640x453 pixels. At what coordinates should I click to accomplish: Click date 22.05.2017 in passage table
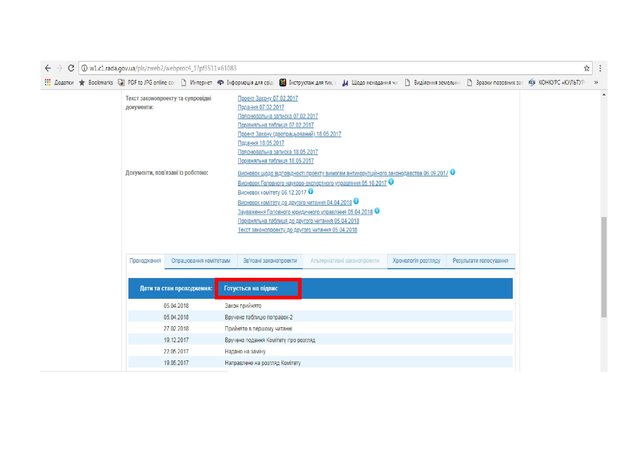[176, 351]
